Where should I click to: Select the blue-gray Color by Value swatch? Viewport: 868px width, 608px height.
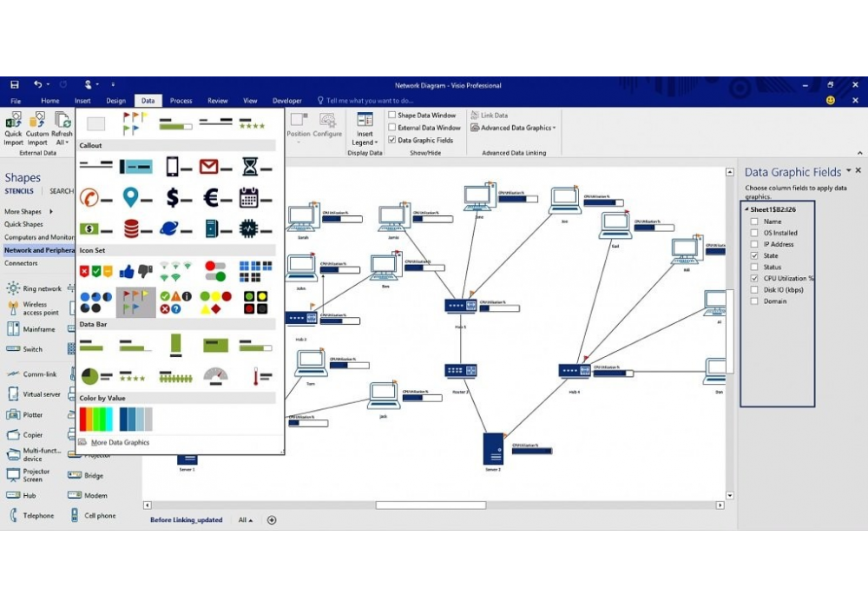[x=136, y=419]
